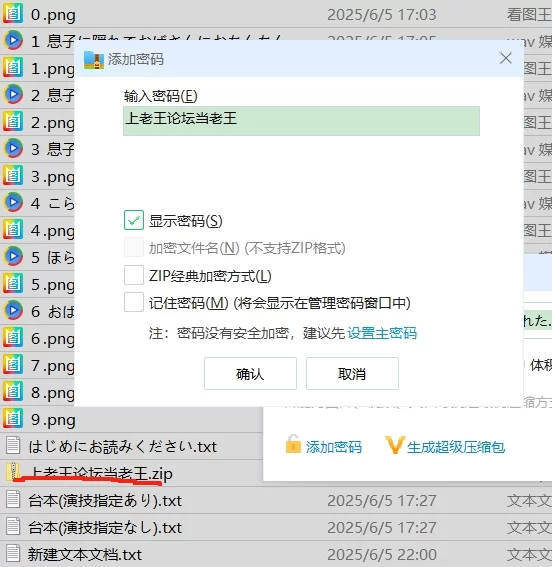Click the media icon beside '2 息子'
The image size is (552, 567).
tap(13, 94)
